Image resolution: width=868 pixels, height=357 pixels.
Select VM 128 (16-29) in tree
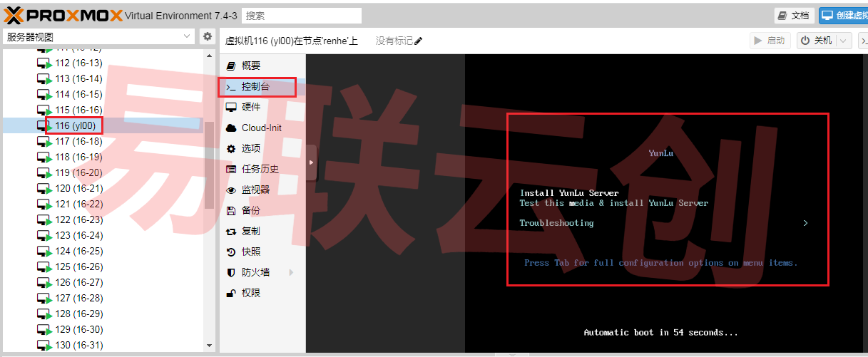tap(78, 314)
